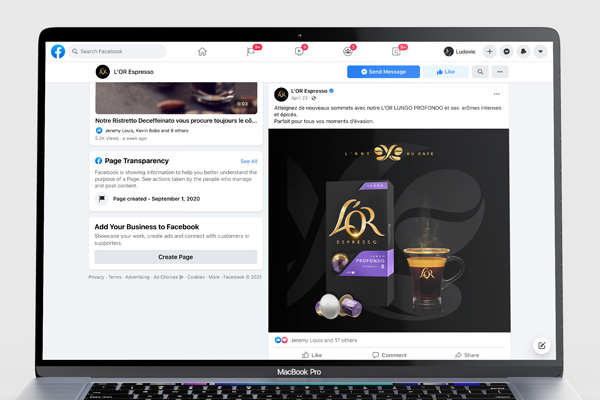
Task: Open the Terms footer link
Action: pyautogui.click(x=115, y=277)
